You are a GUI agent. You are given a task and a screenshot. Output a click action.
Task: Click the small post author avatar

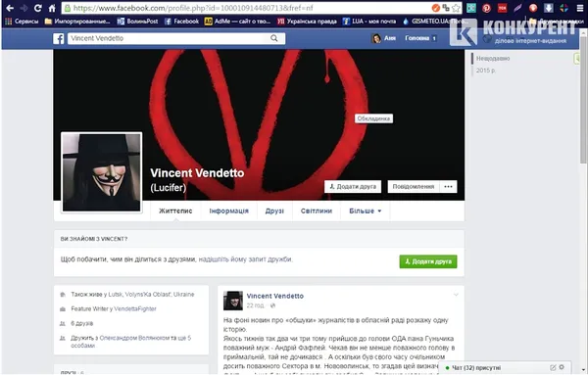point(233,301)
